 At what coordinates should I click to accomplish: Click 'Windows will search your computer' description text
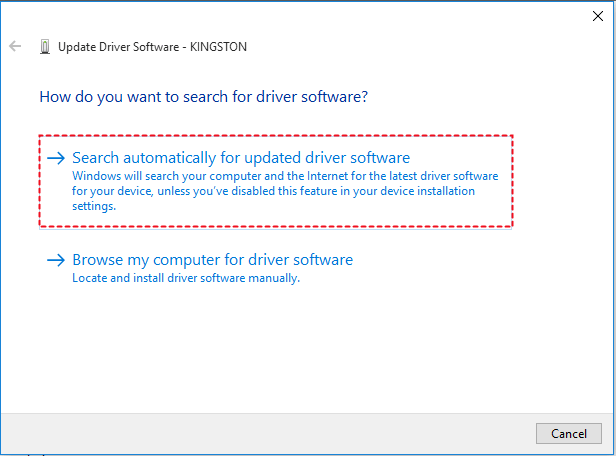point(285,191)
